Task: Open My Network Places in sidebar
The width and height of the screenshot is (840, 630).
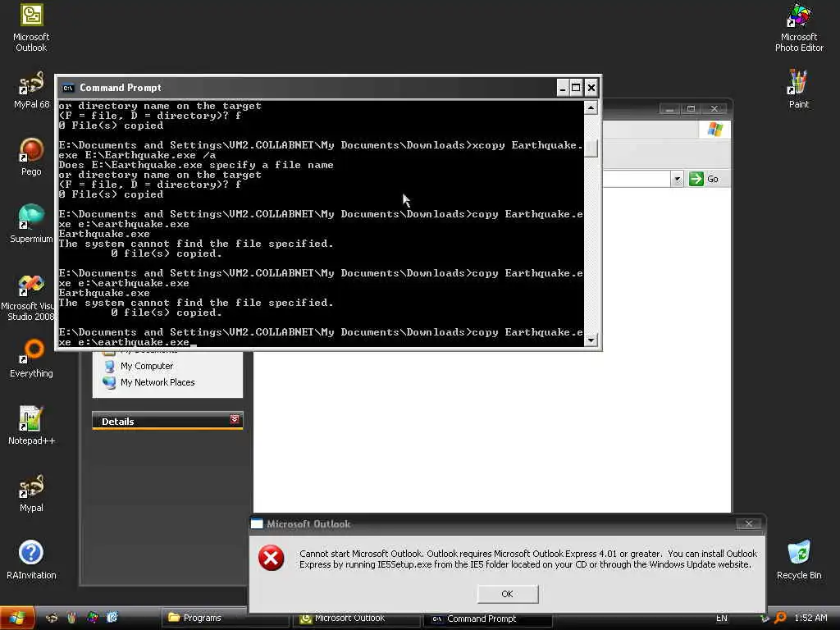Action: tap(157, 382)
